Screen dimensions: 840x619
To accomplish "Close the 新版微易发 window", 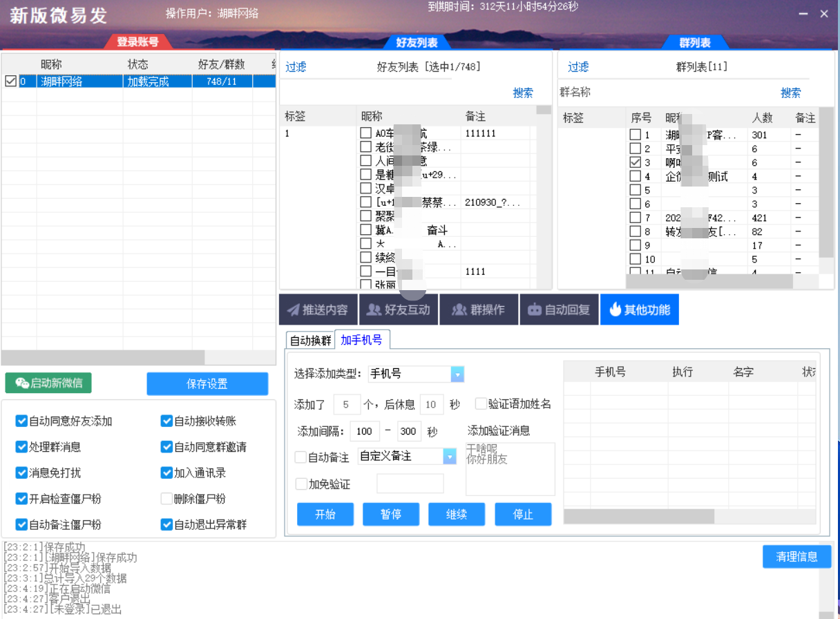I will [824, 14].
